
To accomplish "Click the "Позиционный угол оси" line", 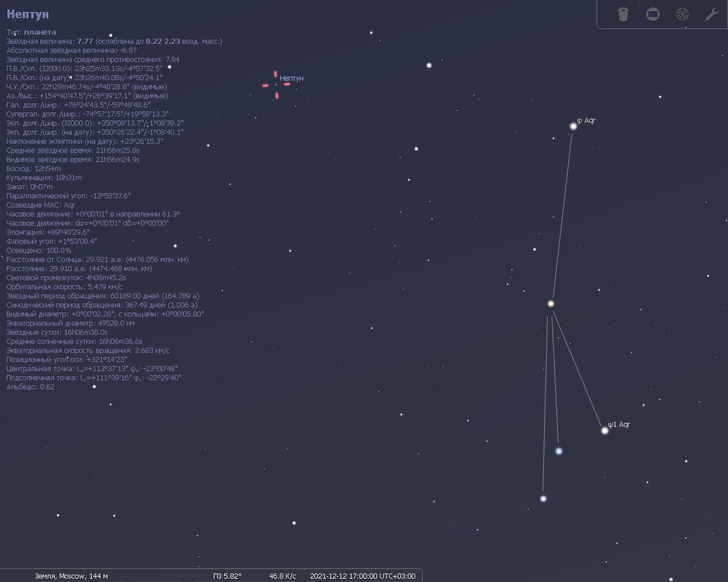I will click(67, 360).
